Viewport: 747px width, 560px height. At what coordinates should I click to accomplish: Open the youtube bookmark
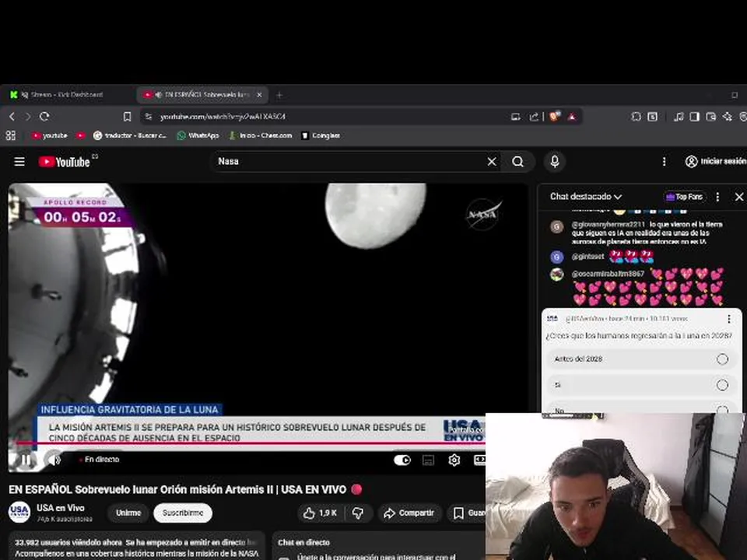click(x=50, y=135)
